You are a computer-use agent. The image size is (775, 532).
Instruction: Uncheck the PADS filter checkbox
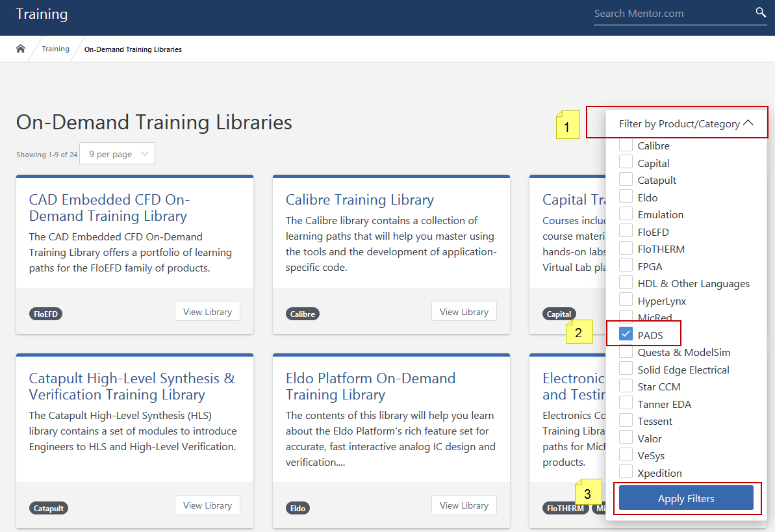[x=626, y=335]
